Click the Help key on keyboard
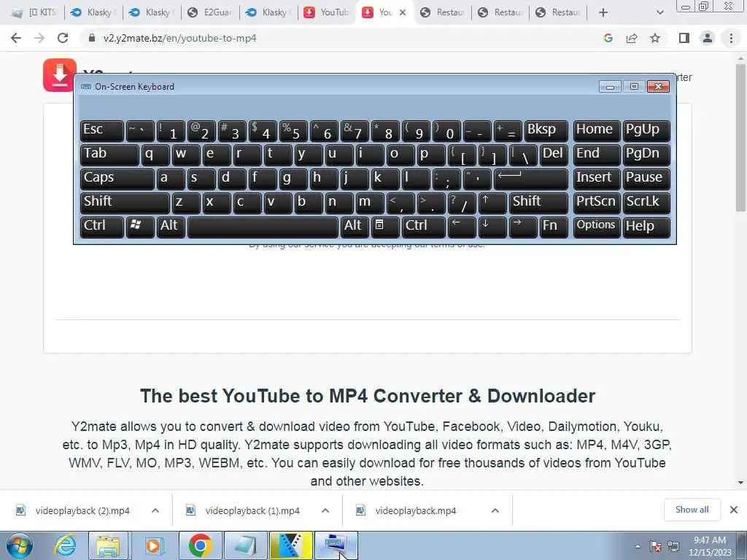This screenshot has height=560, width=747. [x=646, y=226]
